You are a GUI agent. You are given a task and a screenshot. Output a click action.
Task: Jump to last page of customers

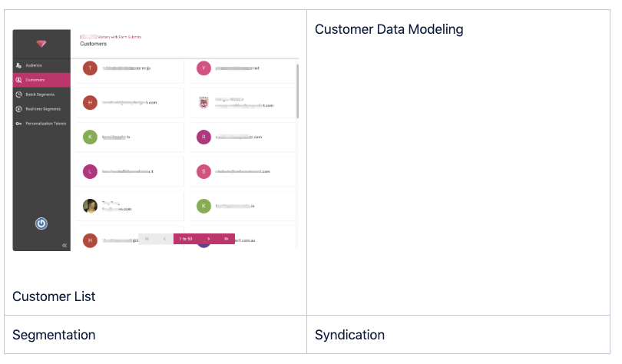tap(226, 239)
